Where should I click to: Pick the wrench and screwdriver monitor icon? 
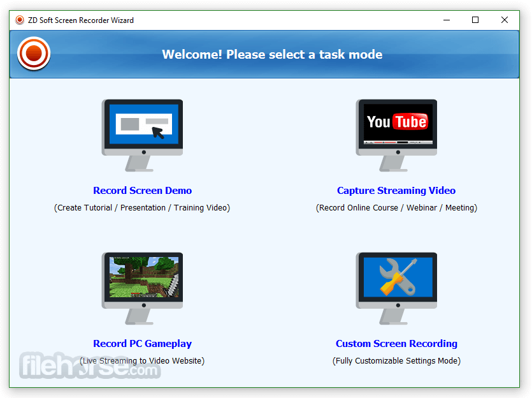396,287
